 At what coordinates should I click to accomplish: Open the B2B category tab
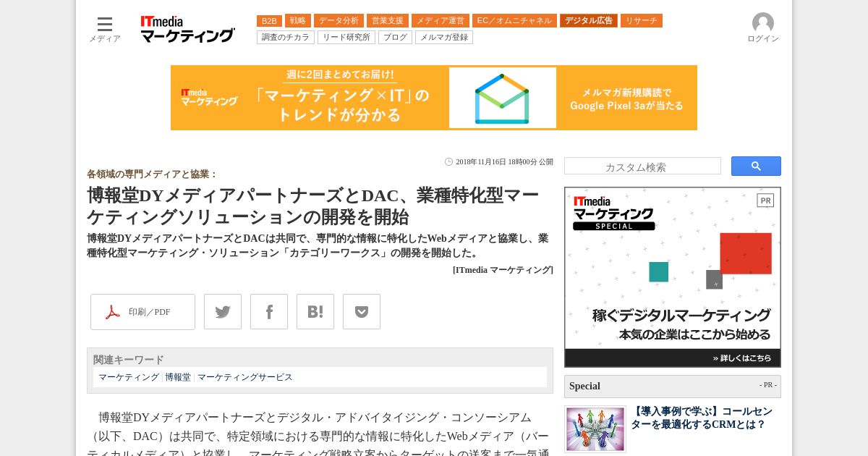click(x=269, y=21)
